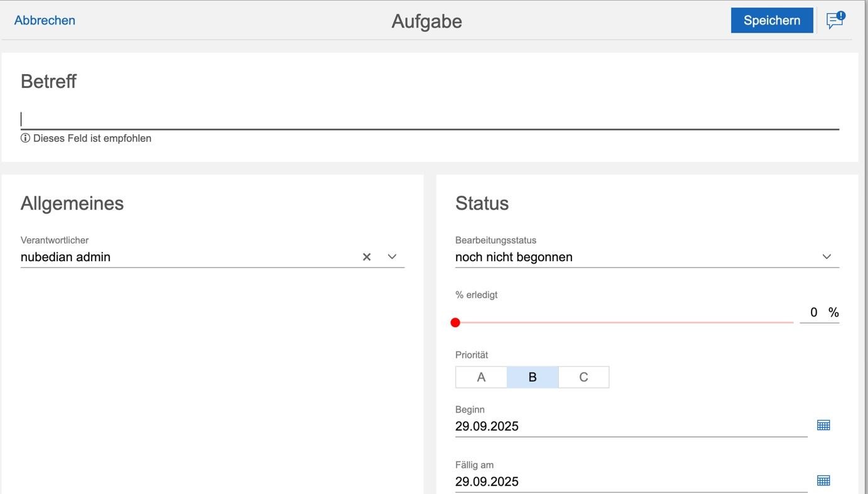Click the 'noch nicht begonnen' status value
This screenshot has width=868, height=494.
pyautogui.click(x=514, y=257)
